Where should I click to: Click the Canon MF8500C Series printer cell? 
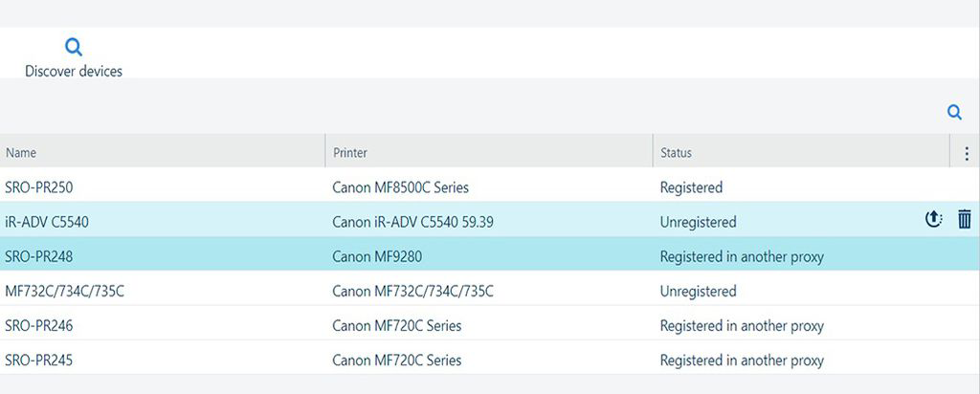[400, 187]
